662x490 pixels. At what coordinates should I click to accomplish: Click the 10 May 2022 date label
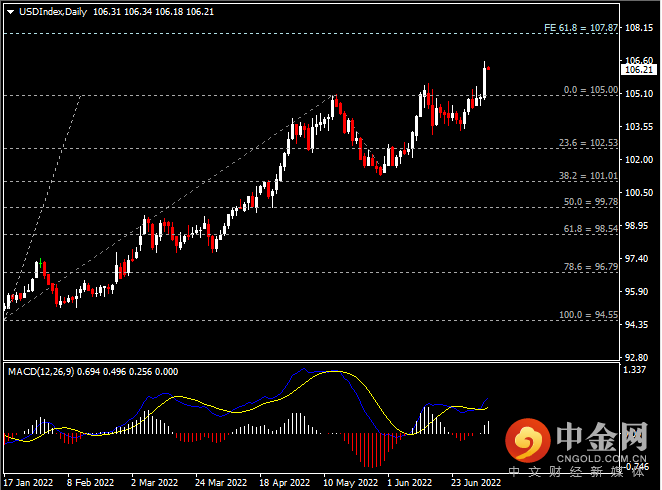[x=350, y=482]
